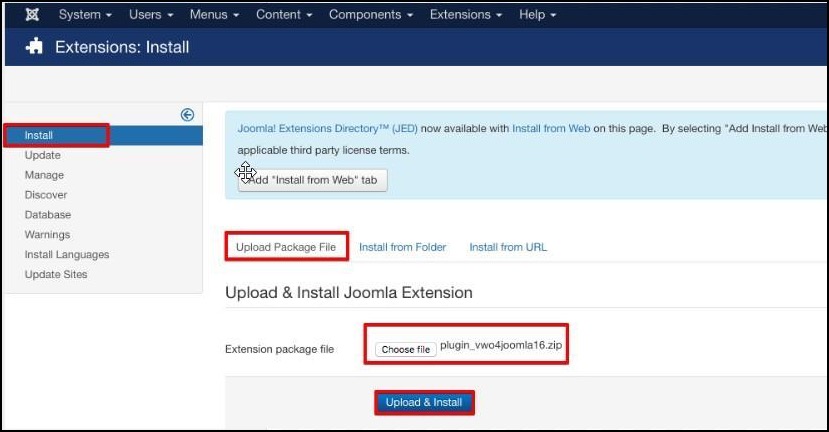Open Discover in the sidebar
The height and width of the screenshot is (432, 829).
click(46, 195)
